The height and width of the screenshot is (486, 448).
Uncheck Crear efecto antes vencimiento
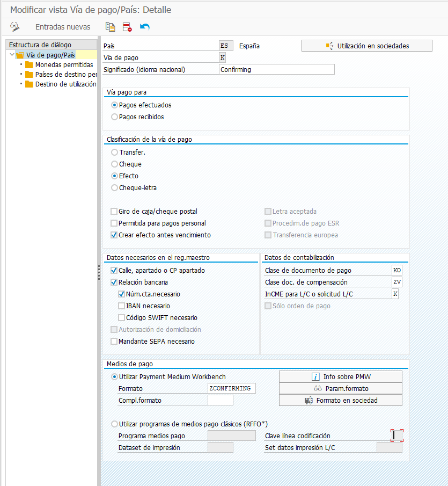point(114,235)
